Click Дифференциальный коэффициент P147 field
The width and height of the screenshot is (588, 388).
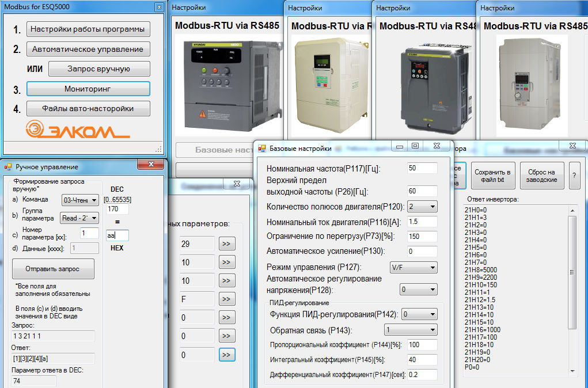pyautogui.click(x=422, y=375)
